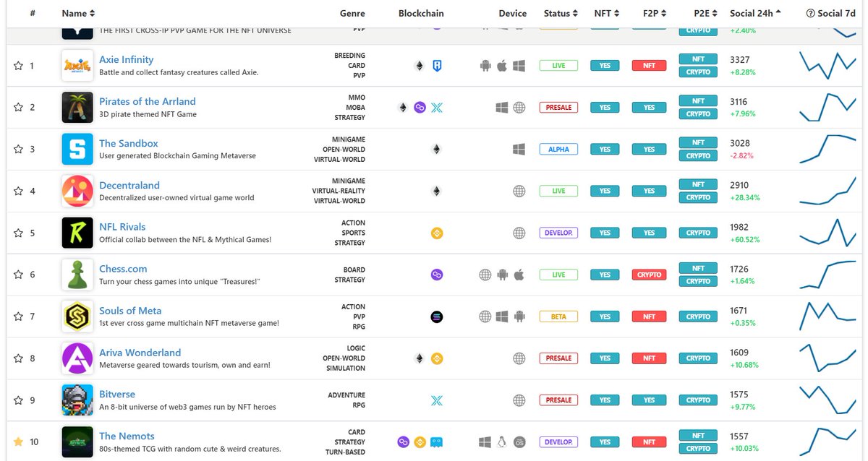868x461 pixels.
Task: Open the Bitverse game link
Action: point(117,395)
